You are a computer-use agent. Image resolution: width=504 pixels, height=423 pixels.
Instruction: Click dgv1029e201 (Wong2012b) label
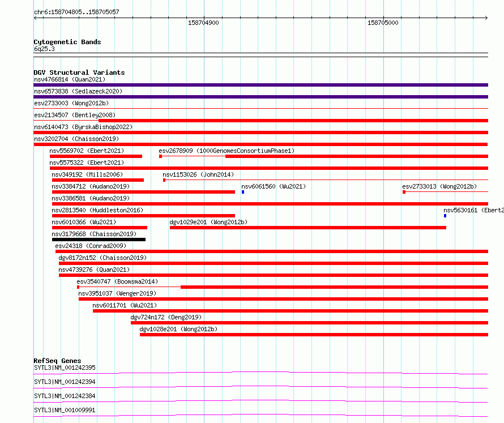tap(208, 222)
